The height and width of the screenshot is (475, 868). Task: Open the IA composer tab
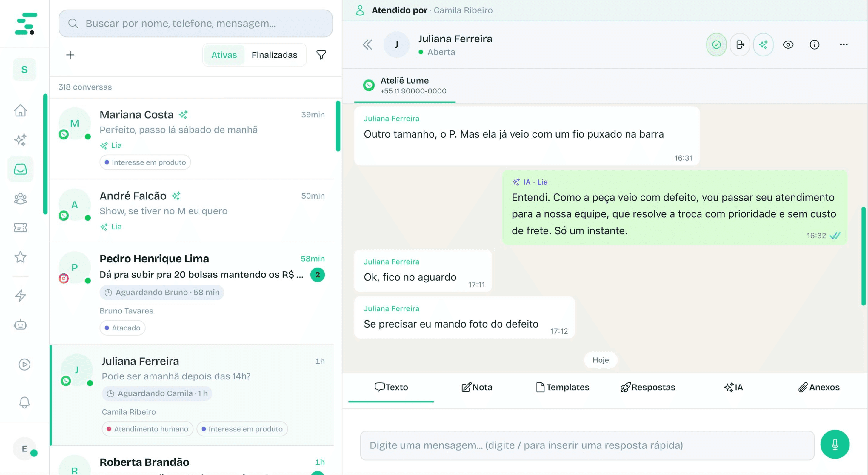pos(734,387)
